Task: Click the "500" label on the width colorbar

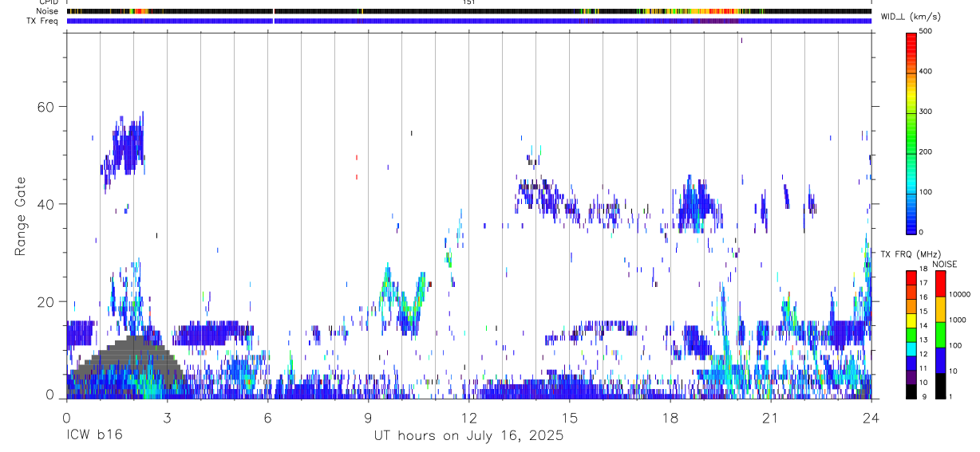Action: point(926,31)
